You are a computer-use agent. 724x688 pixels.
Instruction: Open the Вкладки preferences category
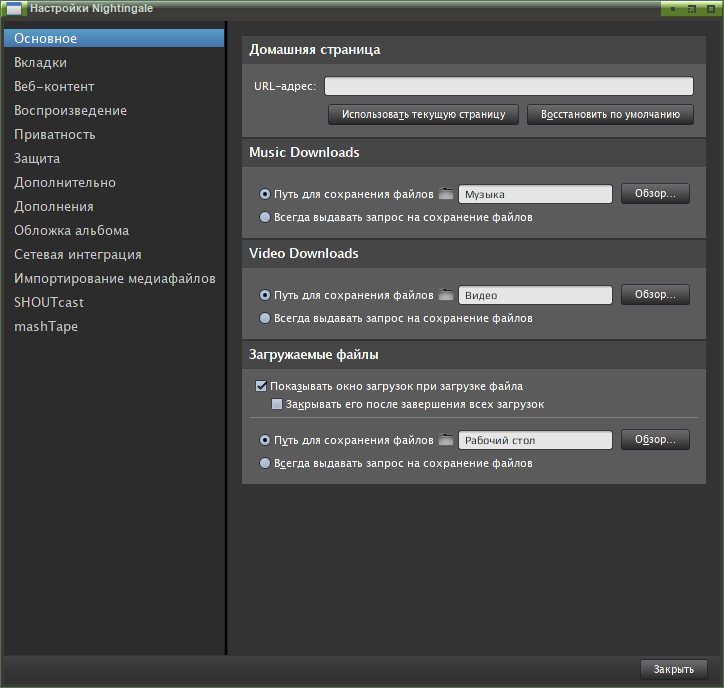point(114,62)
